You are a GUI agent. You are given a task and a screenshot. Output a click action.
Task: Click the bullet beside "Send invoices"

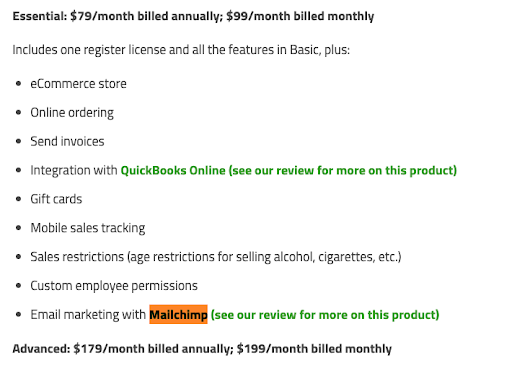point(19,141)
